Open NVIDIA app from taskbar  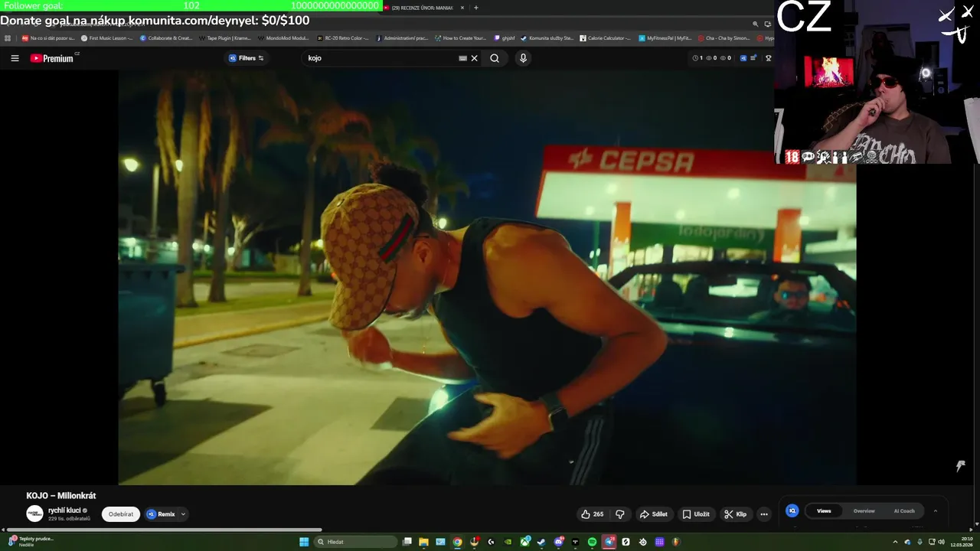[x=508, y=542]
